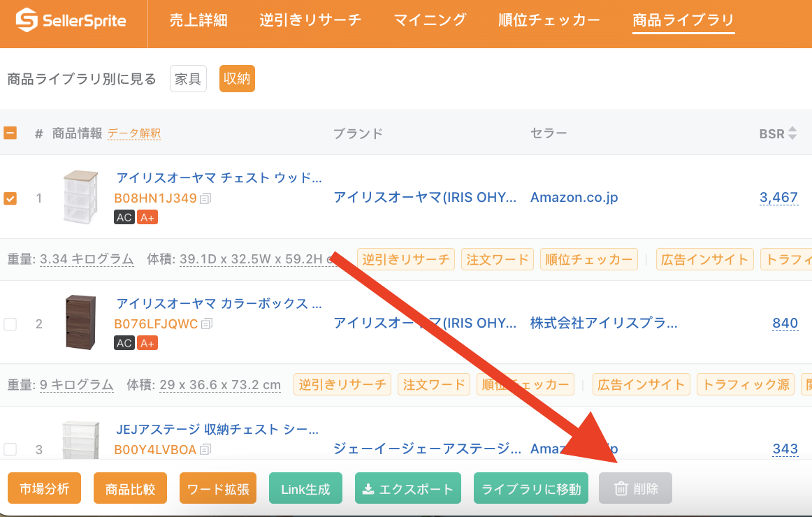Click the 注文ワード tag in row 1
The height and width of the screenshot is (517, 812).
(x=498, y=259)
